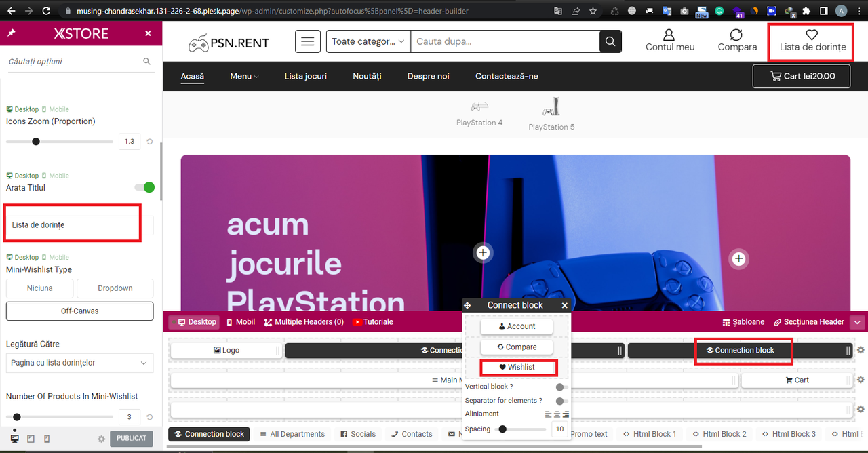
Task: Click the Cart lei20.00 button
Action: tap(802, 76)
